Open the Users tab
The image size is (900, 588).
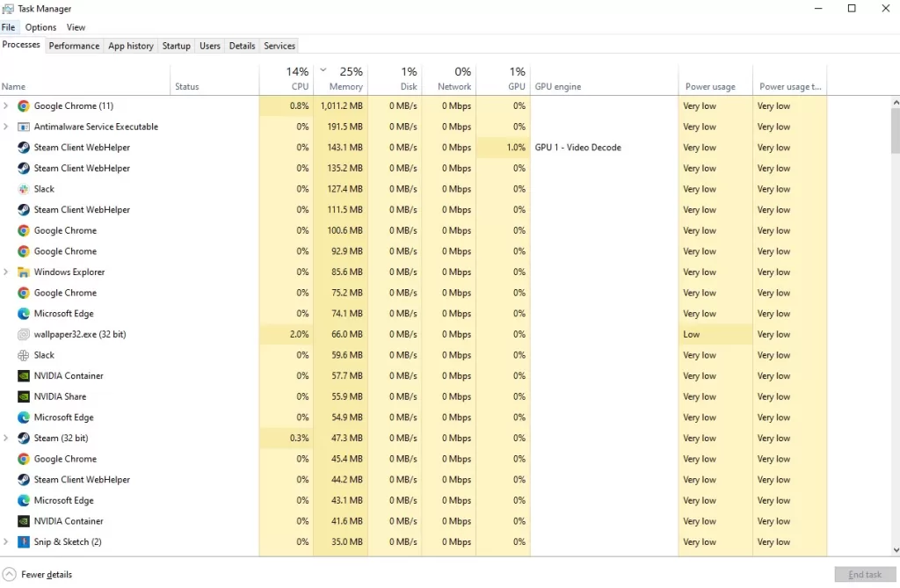210,46
